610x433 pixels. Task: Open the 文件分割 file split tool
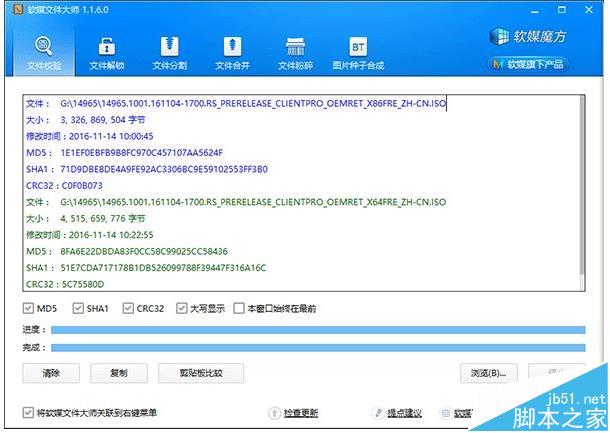(x=170, y=53)
